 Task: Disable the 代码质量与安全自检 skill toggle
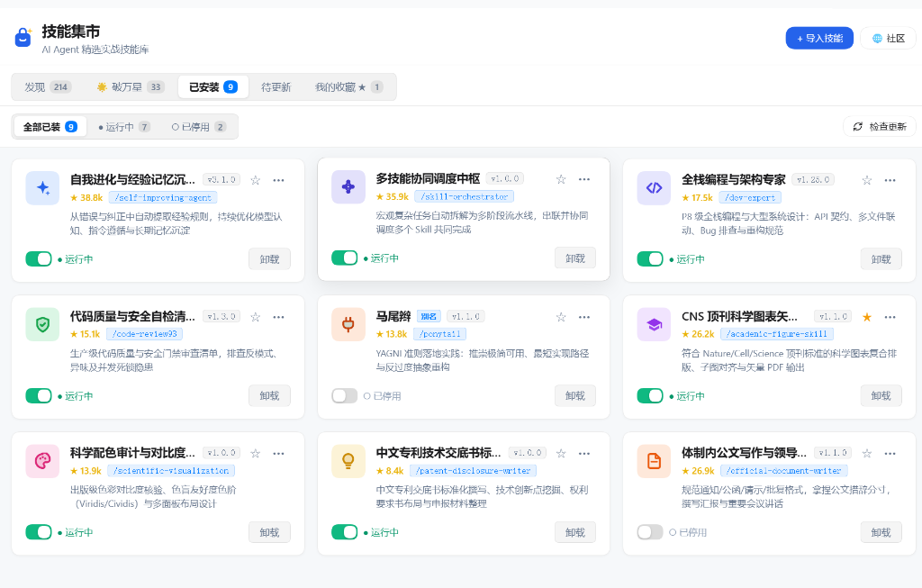click(x=39, y=395)
